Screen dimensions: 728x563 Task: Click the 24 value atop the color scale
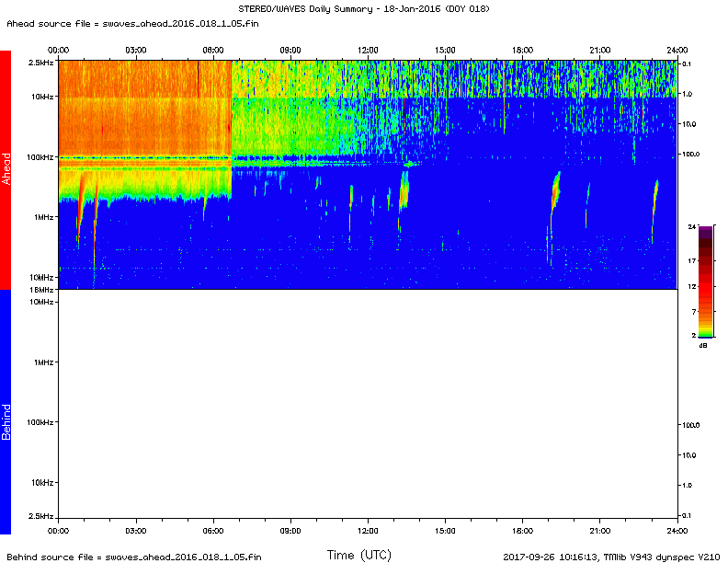[691, 225]
